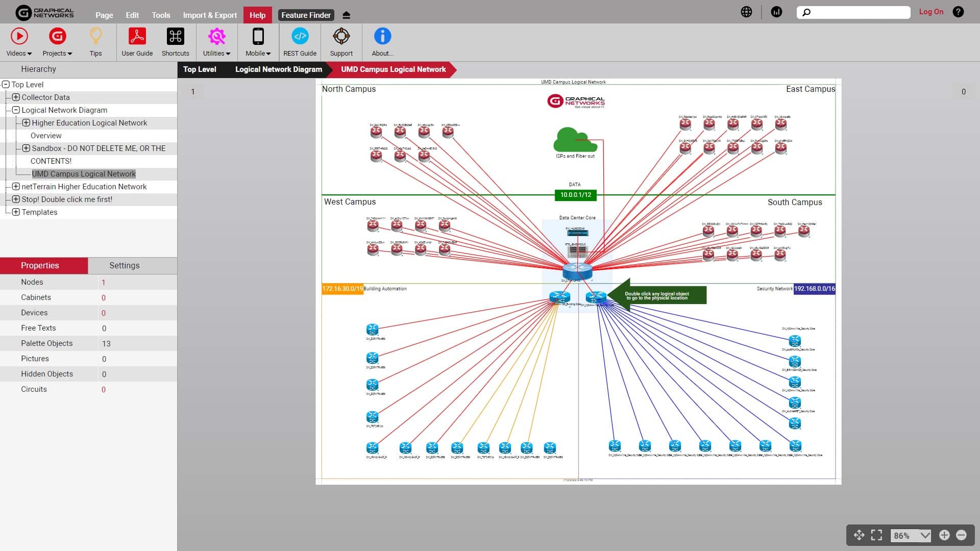Screen dimensions: 980x551
Task: Select UMD Campus Logical Network tree item
Action: point(84,174)
